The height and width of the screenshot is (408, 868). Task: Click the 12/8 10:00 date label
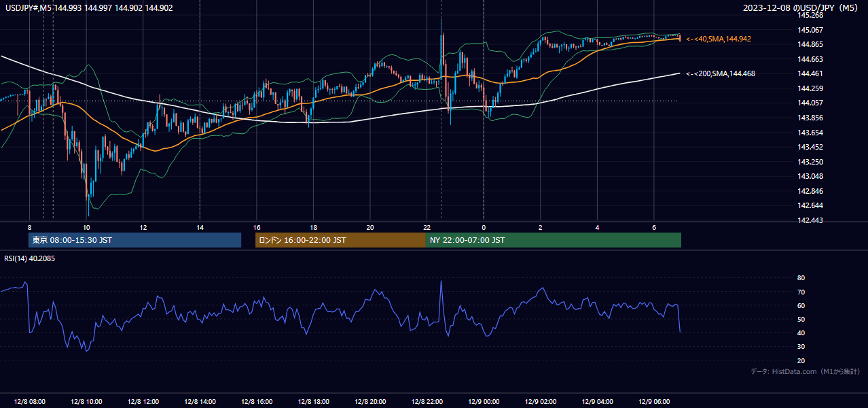coord(86,402)
